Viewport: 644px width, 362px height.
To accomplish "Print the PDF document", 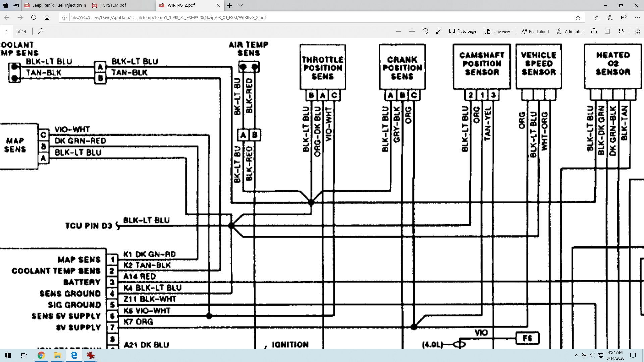I will tap(594, 31).
